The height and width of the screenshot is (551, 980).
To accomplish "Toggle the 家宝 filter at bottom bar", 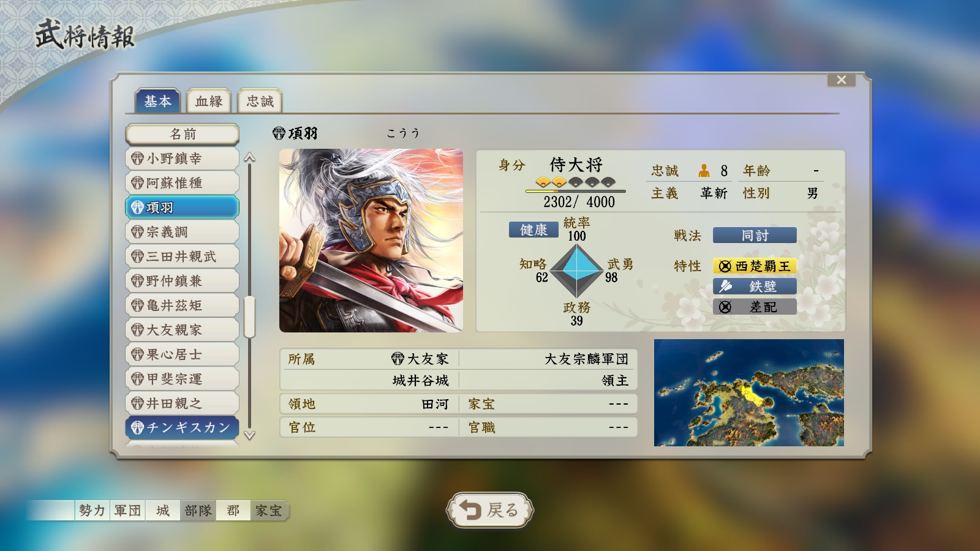I will (269, 510).
